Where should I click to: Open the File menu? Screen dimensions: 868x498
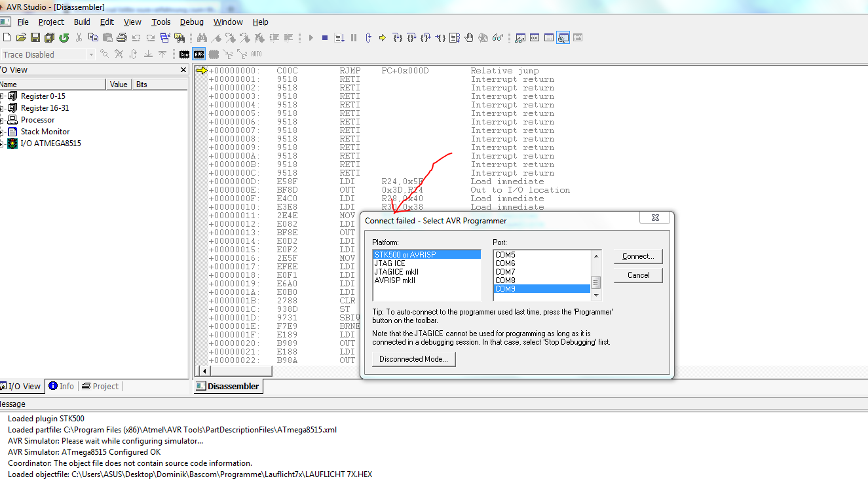[23, 22]
